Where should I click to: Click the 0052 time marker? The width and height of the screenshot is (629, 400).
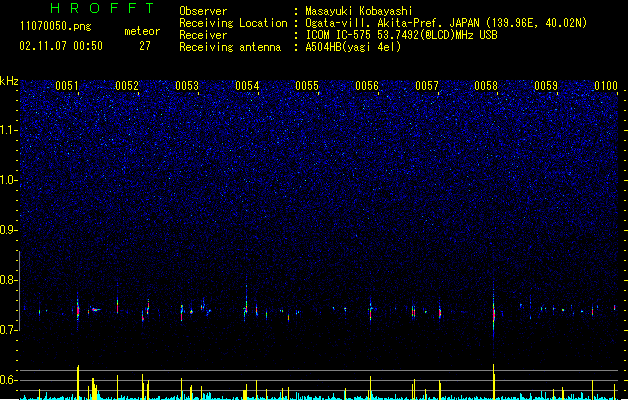click(x=127, y=86)
